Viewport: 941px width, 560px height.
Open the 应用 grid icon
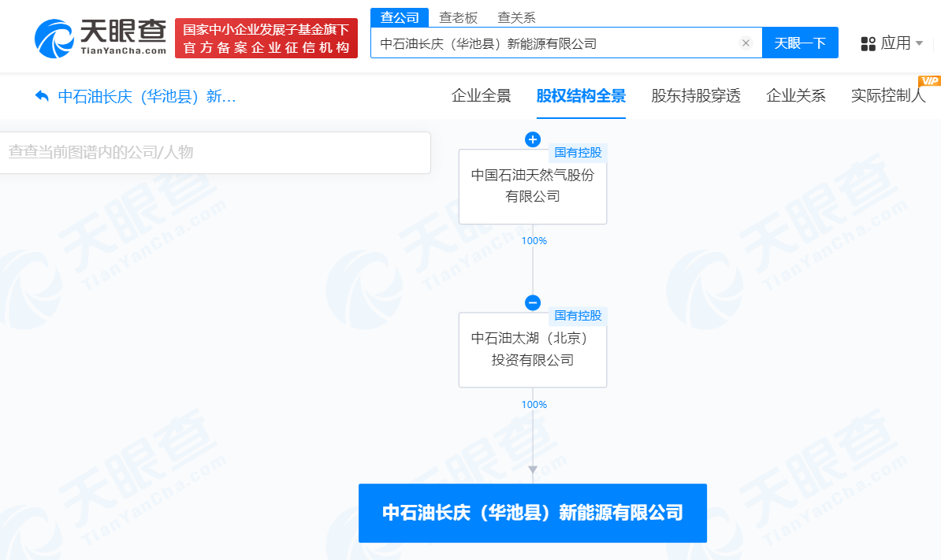coord(868,43)
